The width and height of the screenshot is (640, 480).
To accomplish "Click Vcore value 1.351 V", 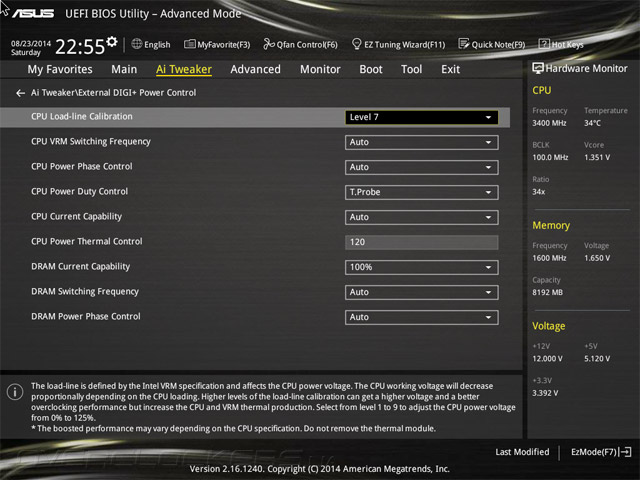I will pyautogui.click(x=597, y=157).
